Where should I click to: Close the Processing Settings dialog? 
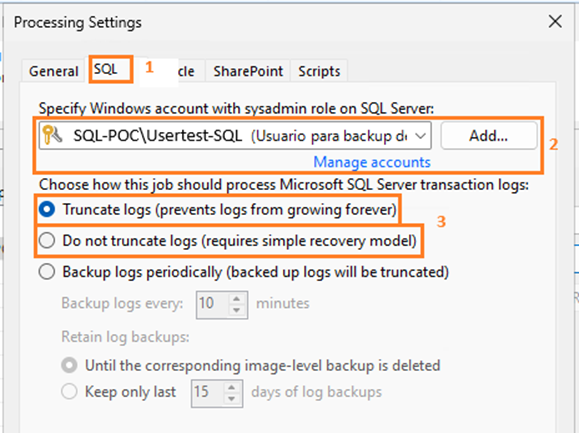pyautogui.click(x=555, y=21)
